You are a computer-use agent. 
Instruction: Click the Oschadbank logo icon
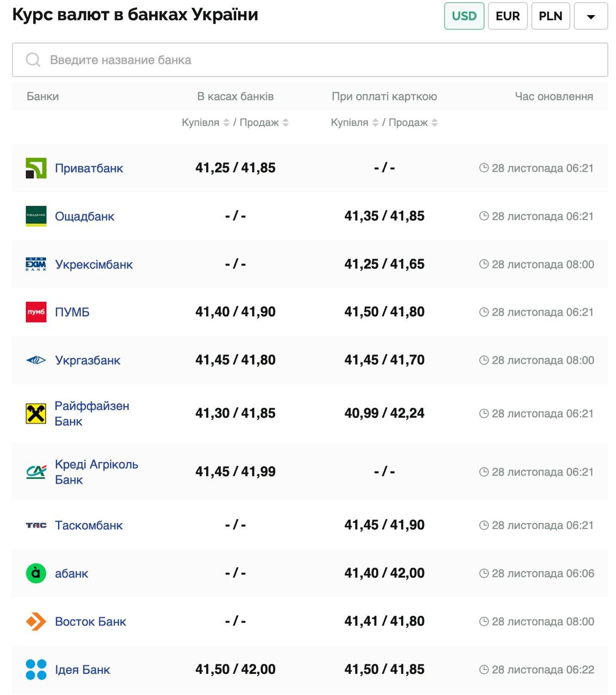[x=36, y=216]
